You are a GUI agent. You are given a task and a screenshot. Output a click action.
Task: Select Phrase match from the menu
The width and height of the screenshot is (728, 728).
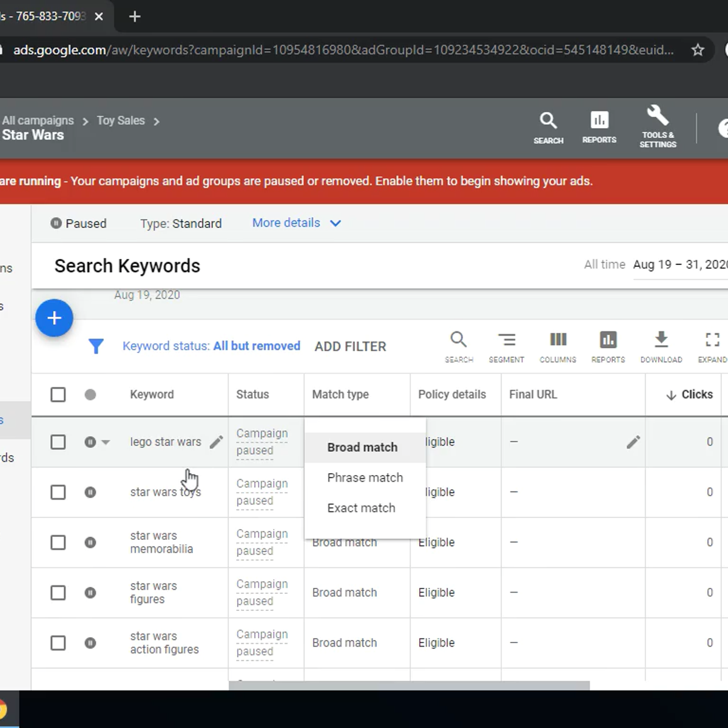365,478
